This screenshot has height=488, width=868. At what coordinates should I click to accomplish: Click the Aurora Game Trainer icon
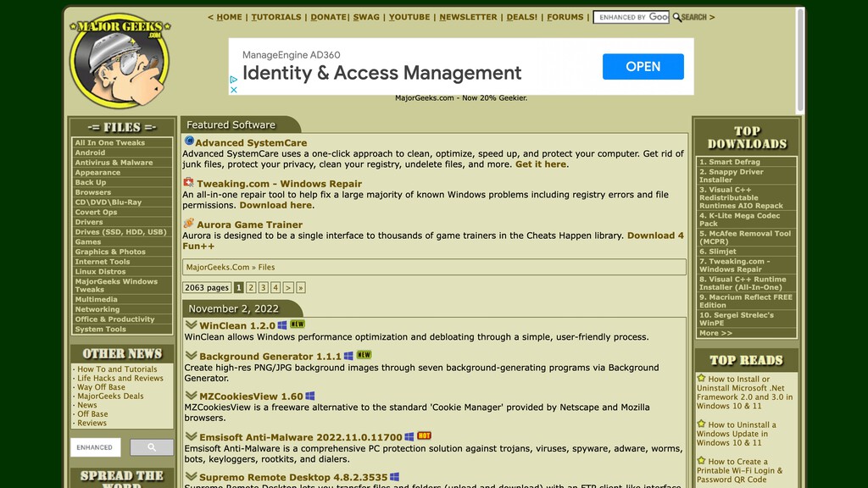pos(188,224)
